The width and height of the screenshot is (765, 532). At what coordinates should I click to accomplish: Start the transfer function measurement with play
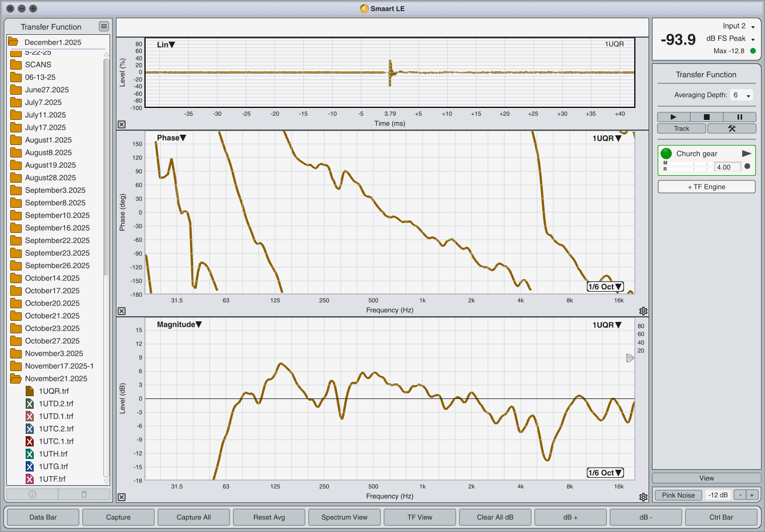(x=673, y=117)
